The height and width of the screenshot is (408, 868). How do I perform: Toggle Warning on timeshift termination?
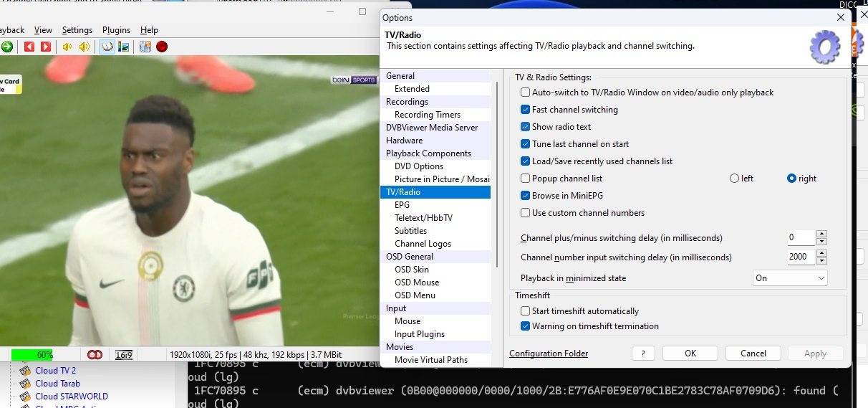pyautogui.click(x=526, y=326)
